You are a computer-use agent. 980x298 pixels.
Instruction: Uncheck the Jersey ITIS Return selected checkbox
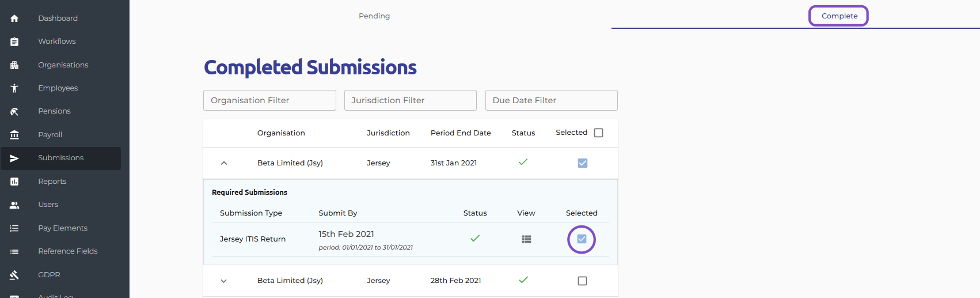pyautogui.click(x=582, y=239)
